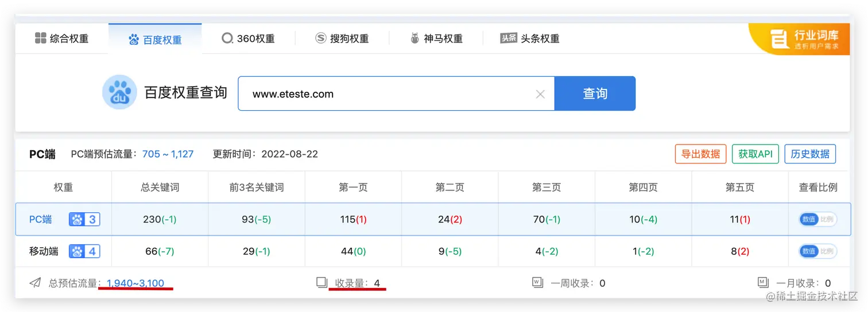Click the 前3名关键词 column header
Viewport: 868px width, 312px height.
[x=257, y=188]
